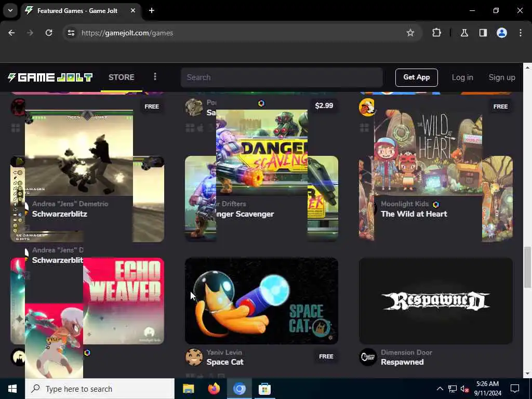532x399 pixels.
Task: Close the Featured Games tab
Action: [x=133, y=10]
